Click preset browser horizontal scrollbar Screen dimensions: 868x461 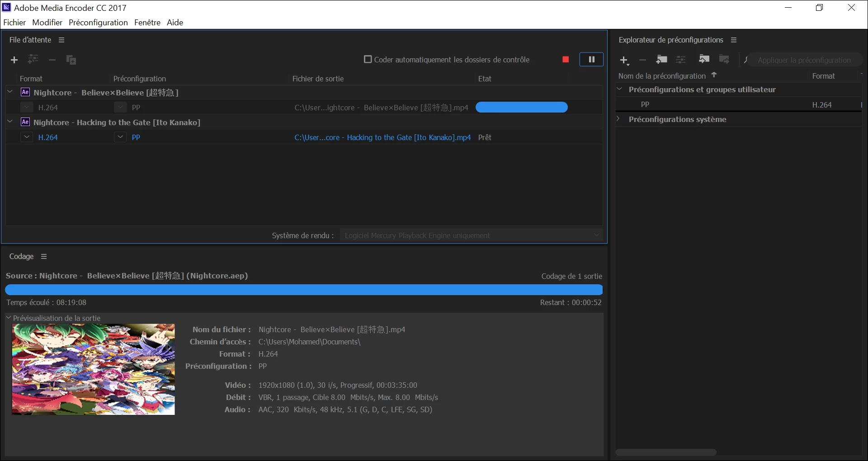[x=666, y=452]
